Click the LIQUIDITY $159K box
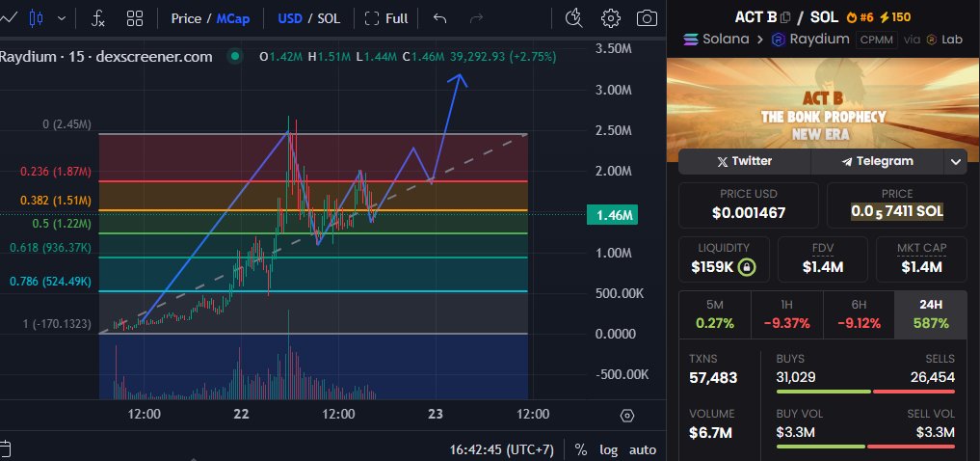 pyautogui.click(x=724, y=259)
